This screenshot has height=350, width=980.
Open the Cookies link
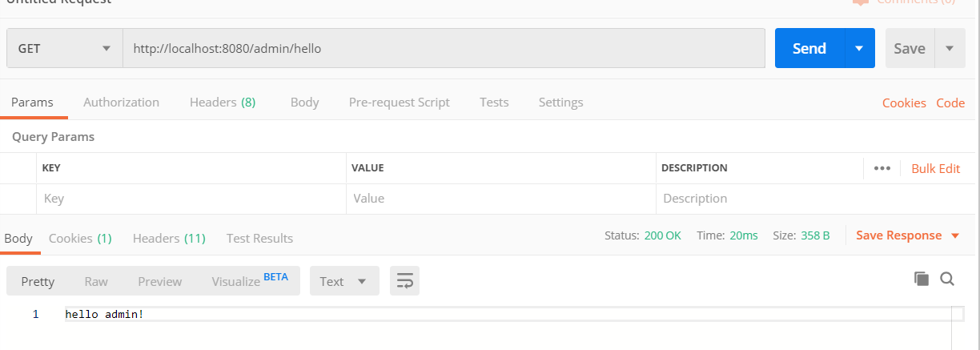coord(904,103)
